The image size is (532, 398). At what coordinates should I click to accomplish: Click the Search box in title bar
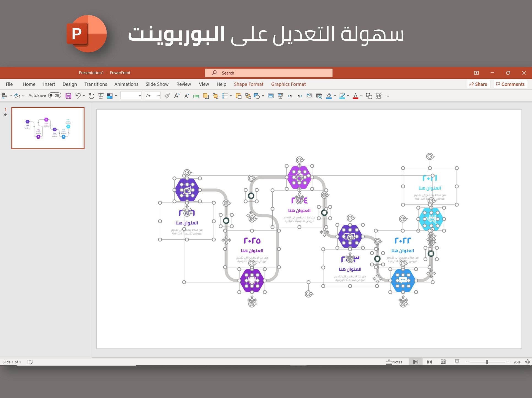point(269,73)
